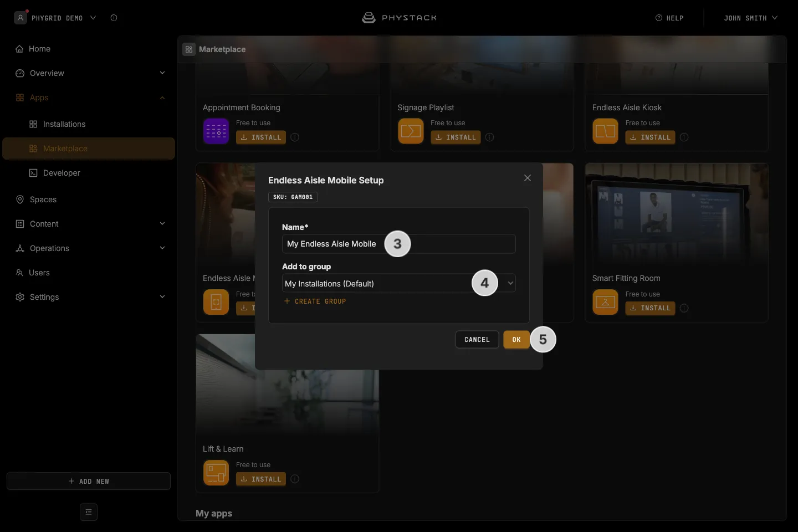Open Users in sidebar
Screen dimensions: 798x532
pyautogui.click(x=89, y=273)
